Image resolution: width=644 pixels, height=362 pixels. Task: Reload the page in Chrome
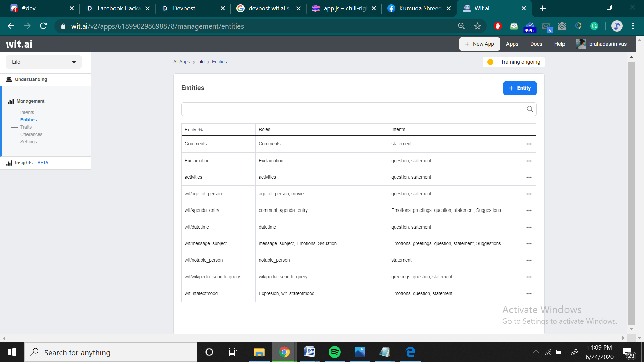tap(43, 26)
